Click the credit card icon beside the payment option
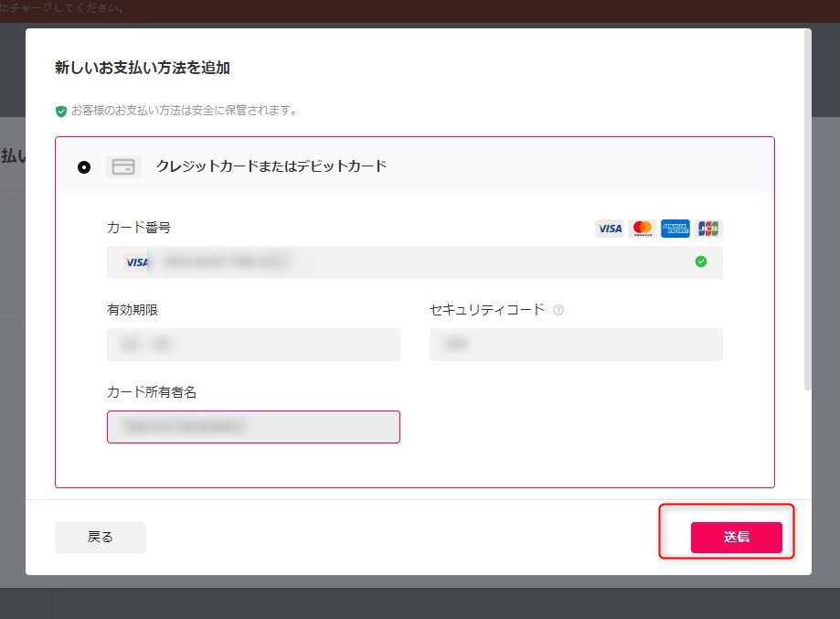The width and height of the screenshot is (840, 619). pyautogui.click(x=123, y=166)
